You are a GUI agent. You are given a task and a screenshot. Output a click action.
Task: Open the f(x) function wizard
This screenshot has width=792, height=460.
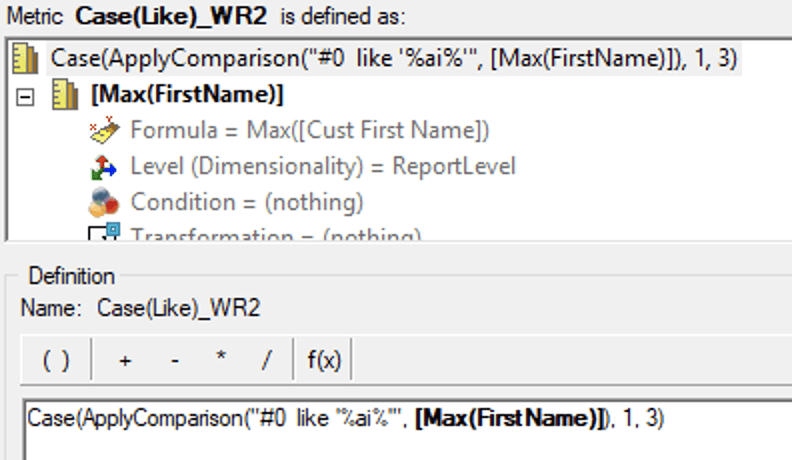click(x=324, y=360)
